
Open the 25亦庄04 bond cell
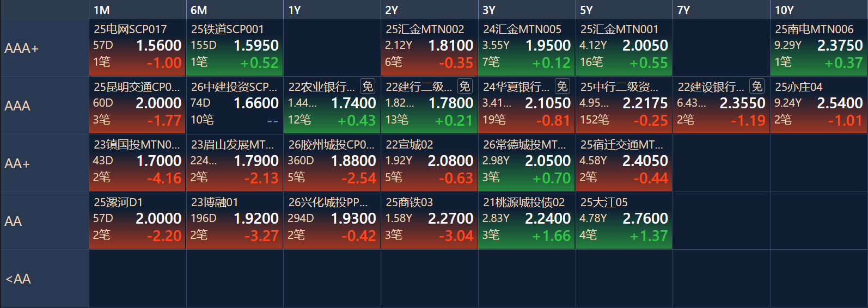pyautogui.click(x=819, y=105)
